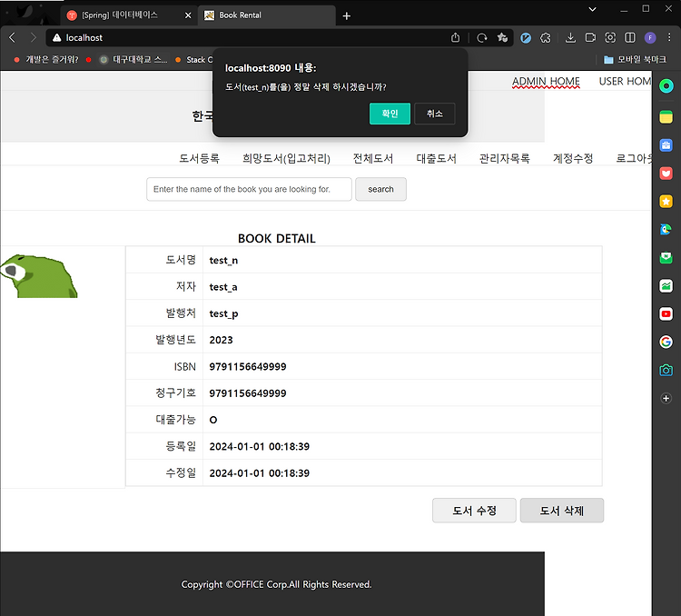Open the Stack bookmark
The height and width of the screenshot is (616, 681).
[193, 60]
